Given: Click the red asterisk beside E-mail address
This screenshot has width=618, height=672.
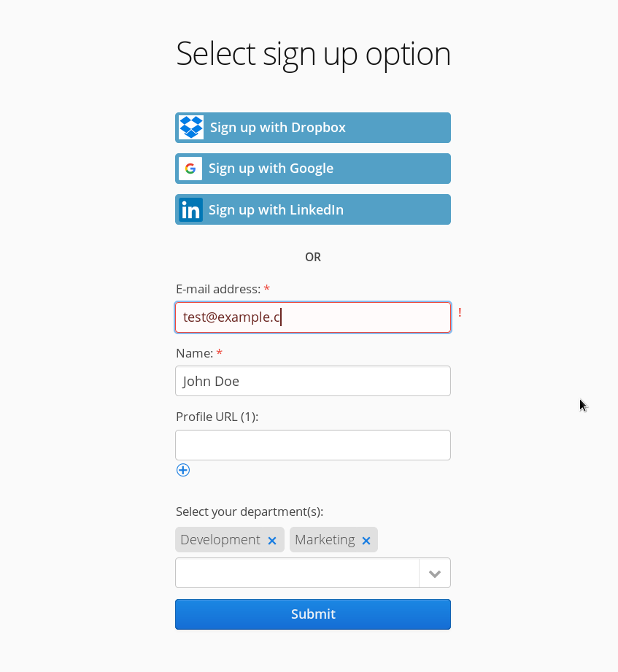Looking at the screenshot, I should [266, 289].
